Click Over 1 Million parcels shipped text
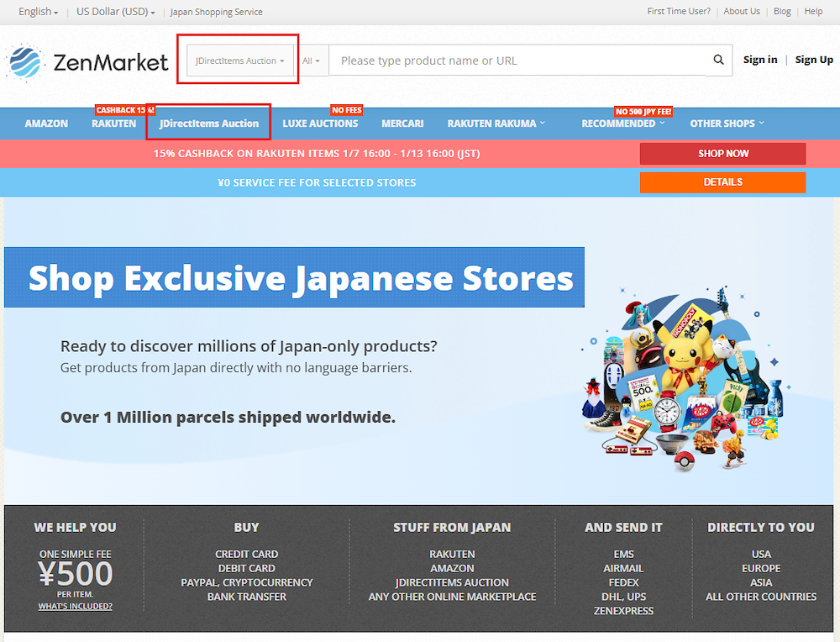This screenshot has height=642, width=840. pos(228,417)
